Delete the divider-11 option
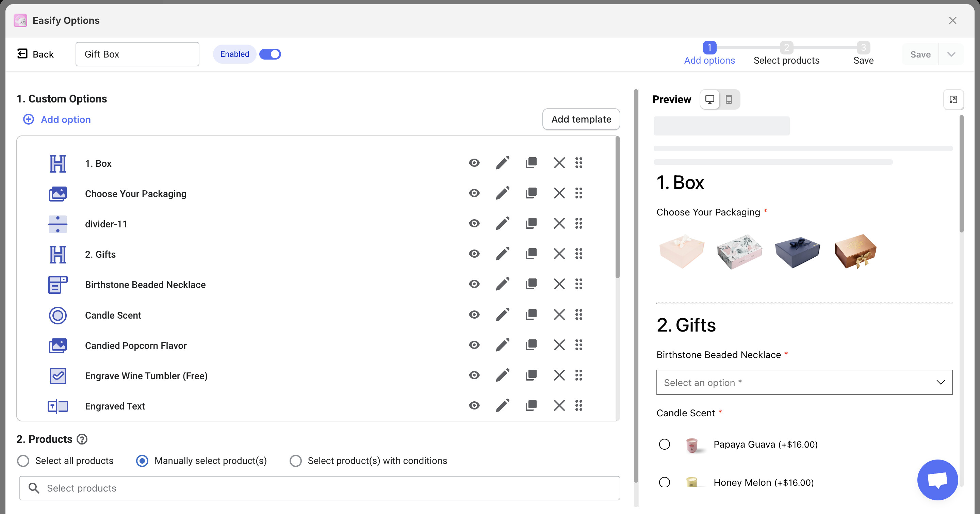 pyautogui.click(x=559, y=223)
